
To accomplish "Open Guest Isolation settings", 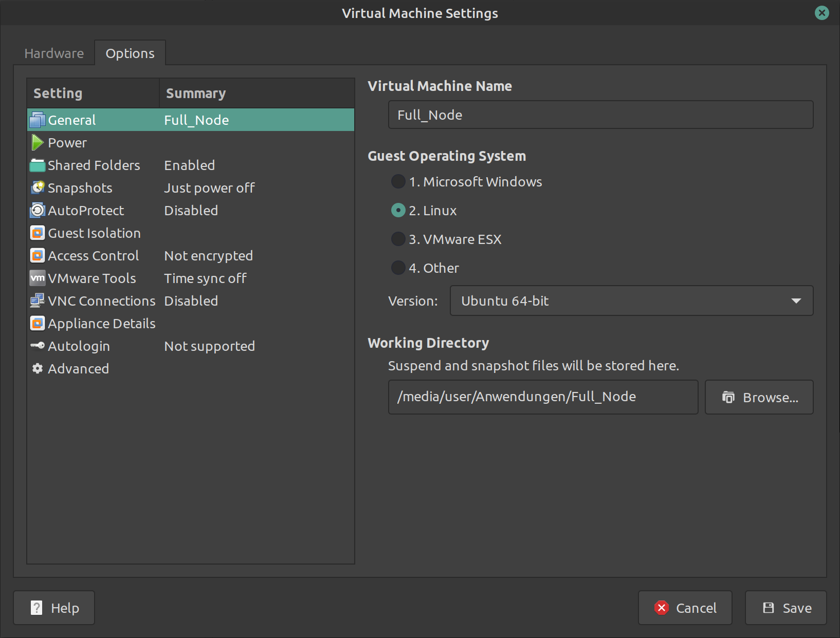I will (191, 233).
